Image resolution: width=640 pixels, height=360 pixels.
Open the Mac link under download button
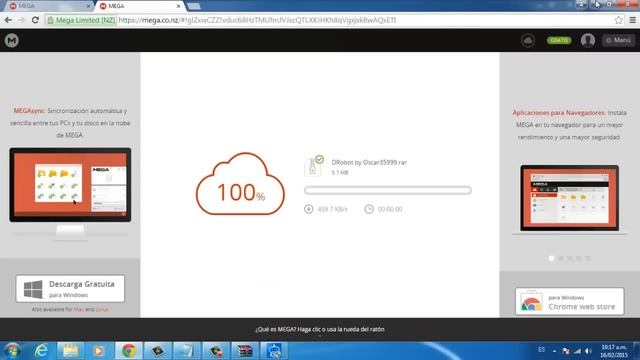click(78, 309)
